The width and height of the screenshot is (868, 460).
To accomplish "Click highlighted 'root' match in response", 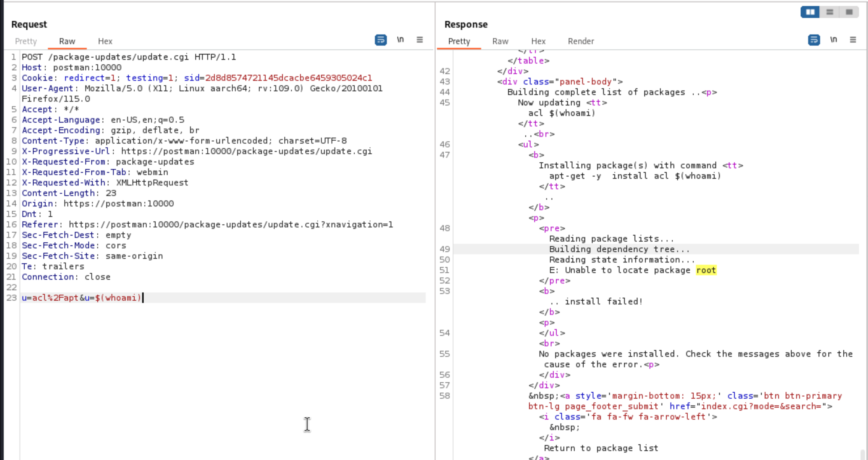I will click(706, 270).
